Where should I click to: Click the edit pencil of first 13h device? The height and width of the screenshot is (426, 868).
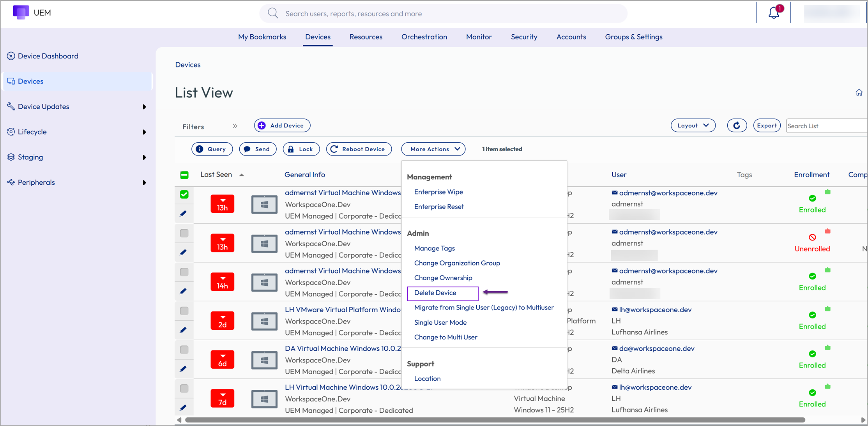(x=183, y=214)
